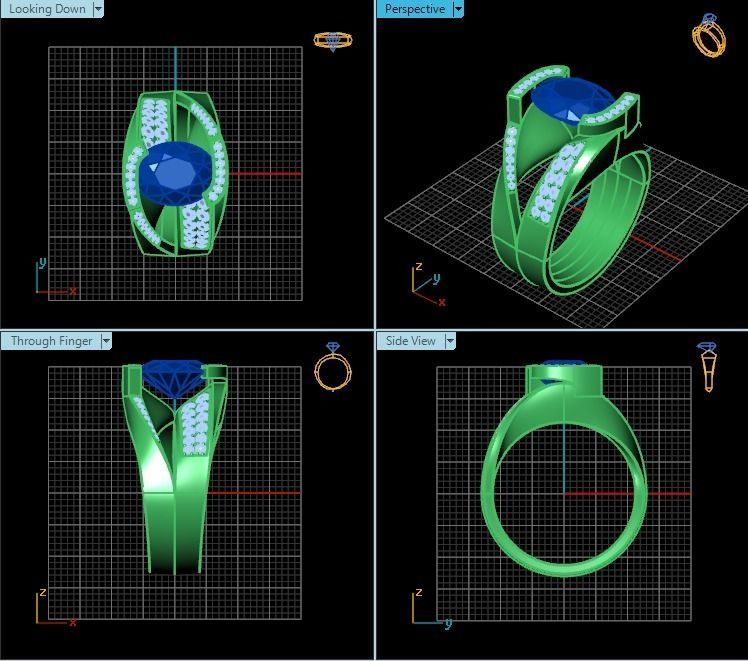
Task: Select the Through Finger viewport title
Action: pyautogui.click(x=51, y=341)
